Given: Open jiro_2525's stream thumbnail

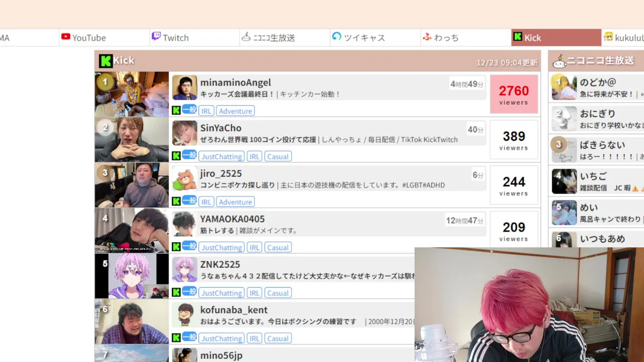Looking at the screenshot, I should coord(132,185).
